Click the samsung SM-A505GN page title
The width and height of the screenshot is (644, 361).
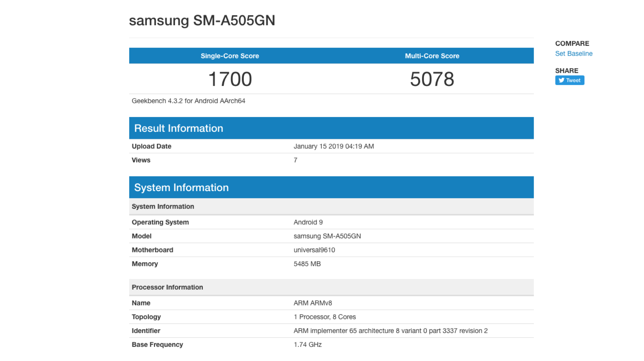click(x=202, y=20)
